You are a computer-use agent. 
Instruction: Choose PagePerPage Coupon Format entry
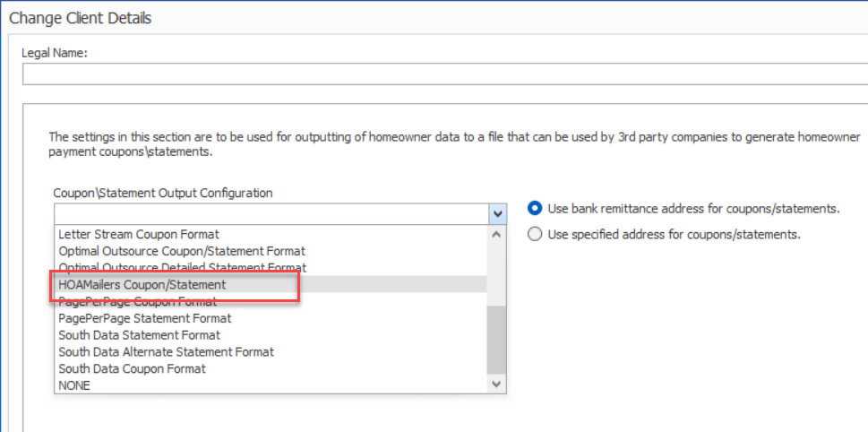(x=137, y=301)
